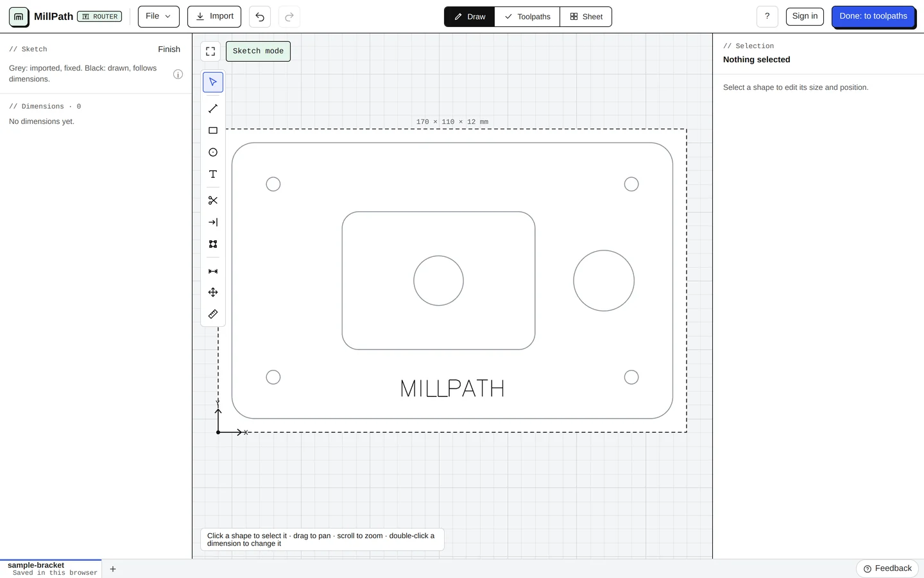The height and width of the screenshot is (578, 924).
Task: Open the Feedback button
Action: tap(887, 568)
